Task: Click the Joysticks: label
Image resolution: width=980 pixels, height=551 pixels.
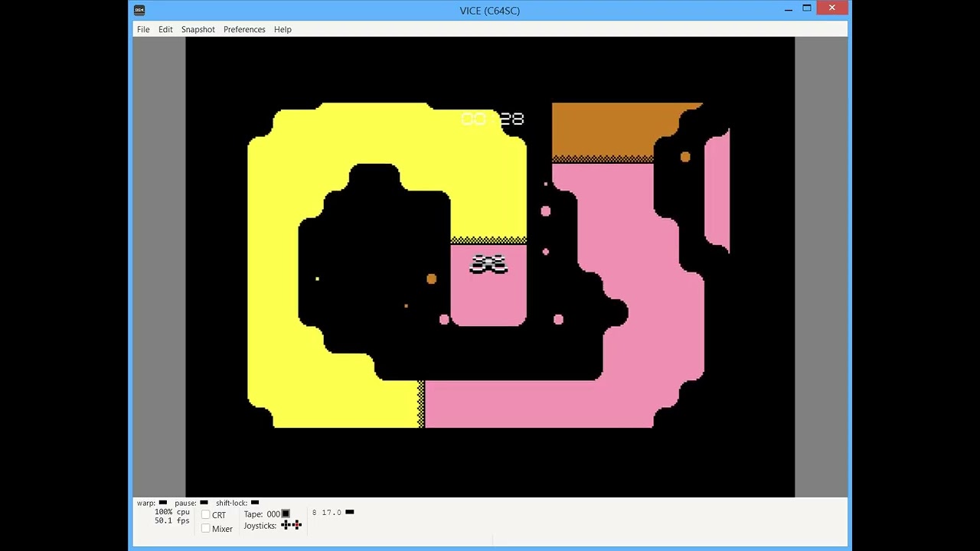Action: (260, 526)
